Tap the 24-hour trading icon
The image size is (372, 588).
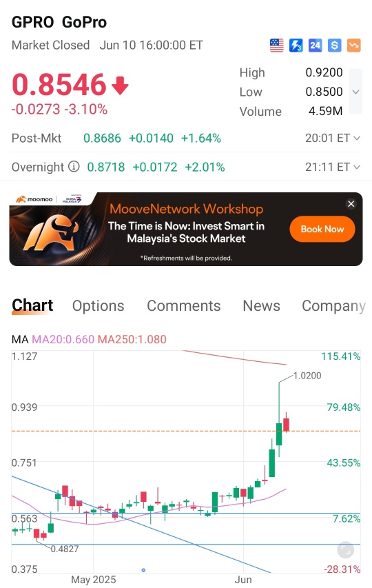315,45
